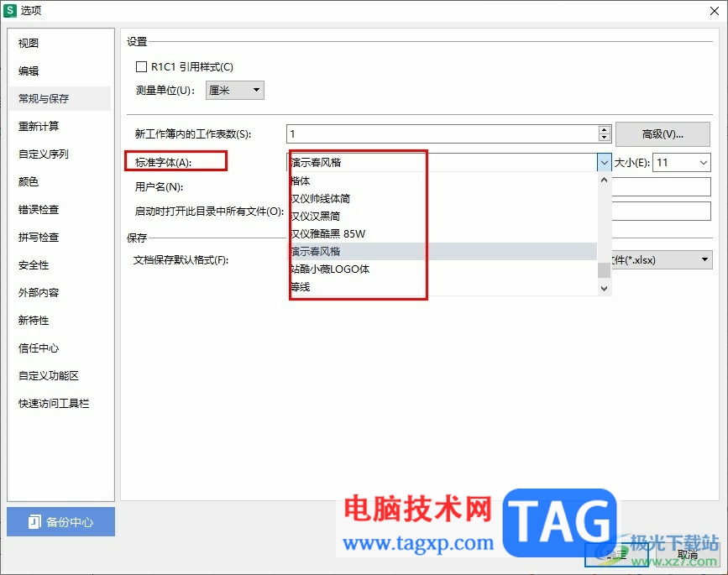Image resolution: width=728 pixels, height=575 pixels.
Task: Click the font list scroll-down arrow
Action: coord(604,288)
